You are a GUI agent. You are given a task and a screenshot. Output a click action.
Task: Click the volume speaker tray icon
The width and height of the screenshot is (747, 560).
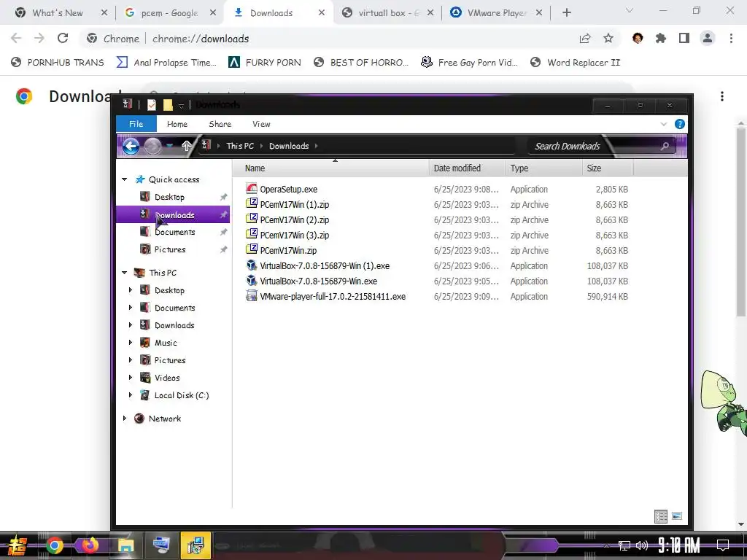click(x=642, y=545)
